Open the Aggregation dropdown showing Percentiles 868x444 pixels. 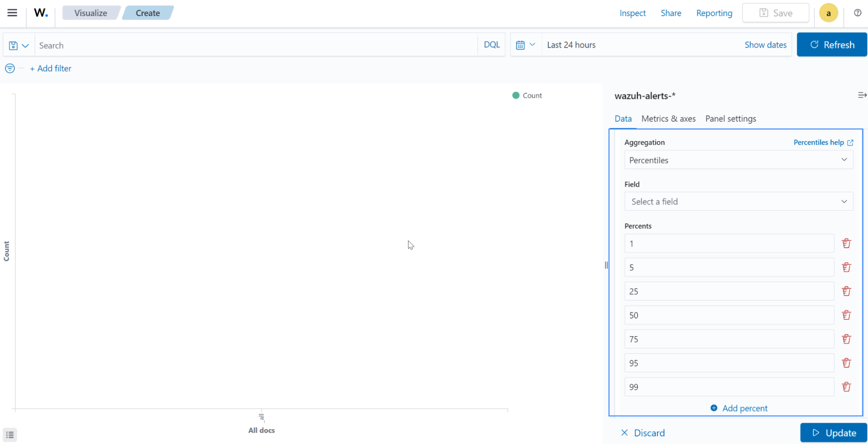tap(738, 159)
